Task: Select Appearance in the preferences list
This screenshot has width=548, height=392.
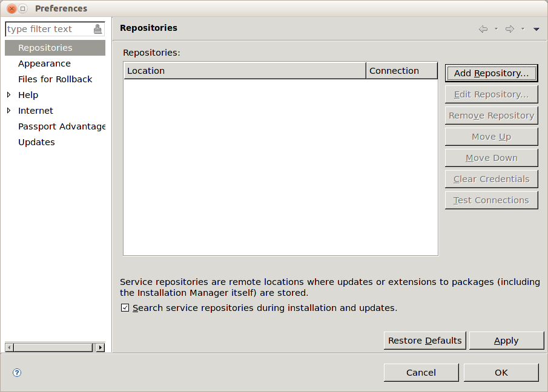Action: (44, 64)
